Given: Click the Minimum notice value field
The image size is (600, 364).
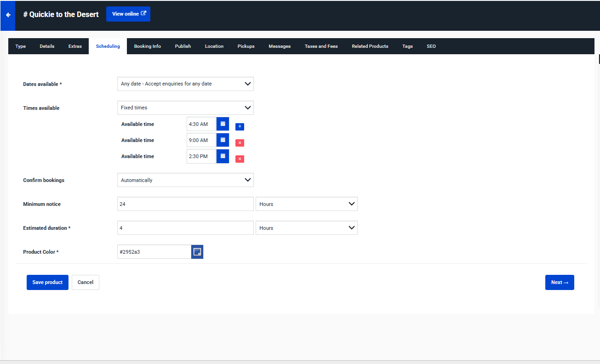Looking at the screenshot, I should coord(185,204).
